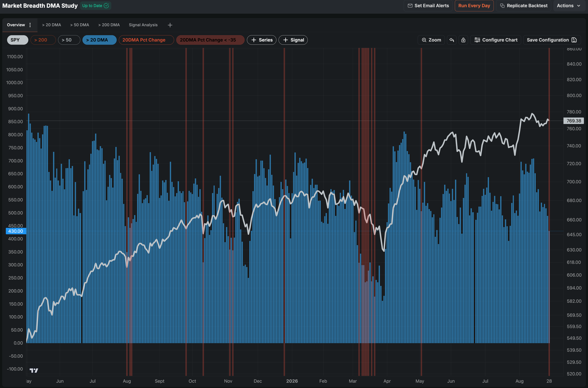This screenshot has width=588, height=388.
Task: Expand the Actions dropdown menu
Action: pyautogui.click(x=568, y=6)
